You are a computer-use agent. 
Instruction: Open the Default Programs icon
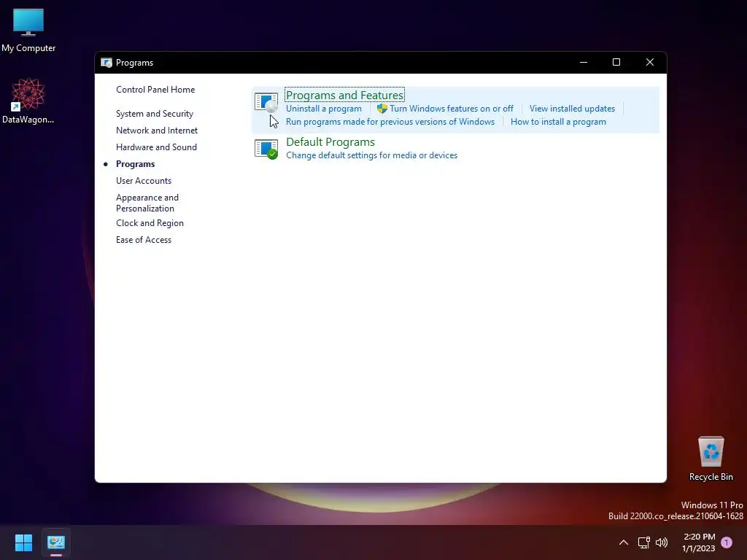(x=266, y=149)
